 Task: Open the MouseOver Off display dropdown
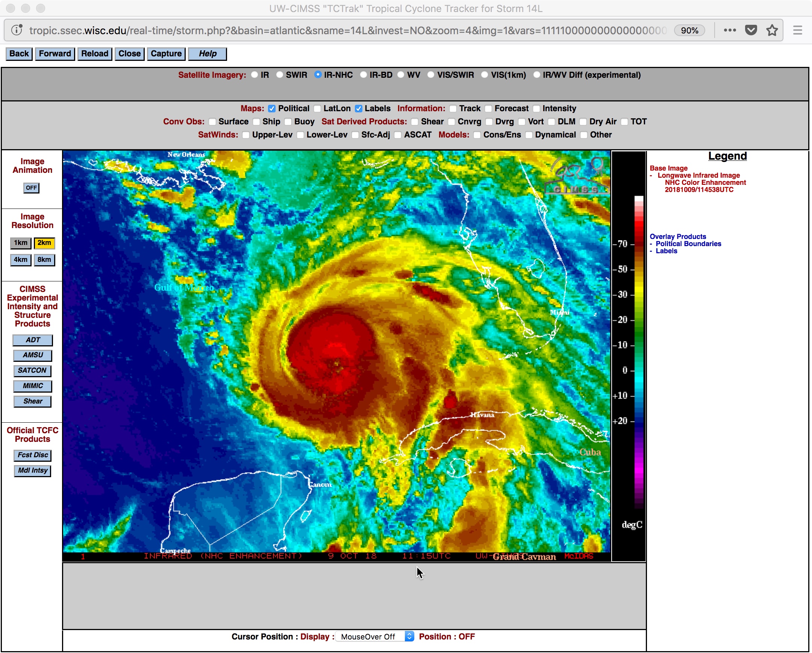[x=375, y=637]
